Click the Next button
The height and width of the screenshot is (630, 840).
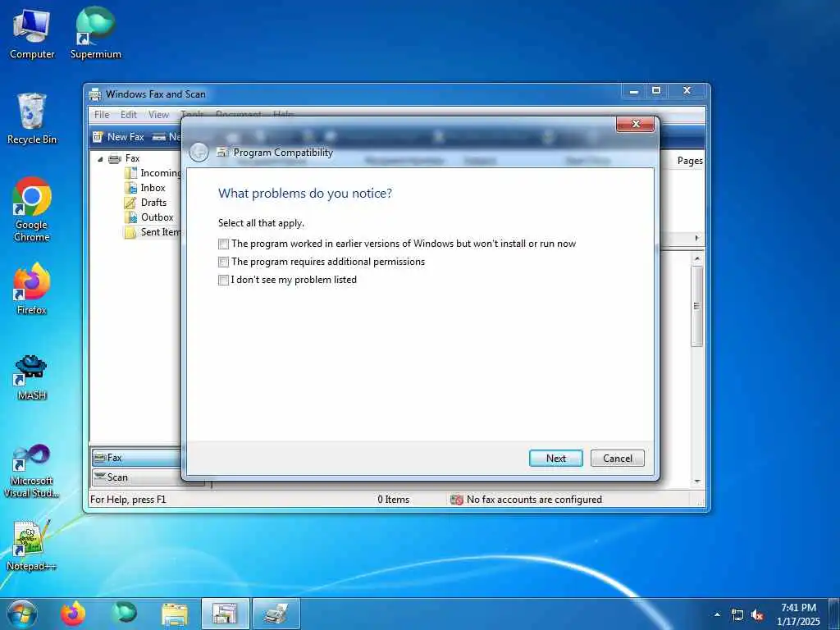[x=555, y=458]
